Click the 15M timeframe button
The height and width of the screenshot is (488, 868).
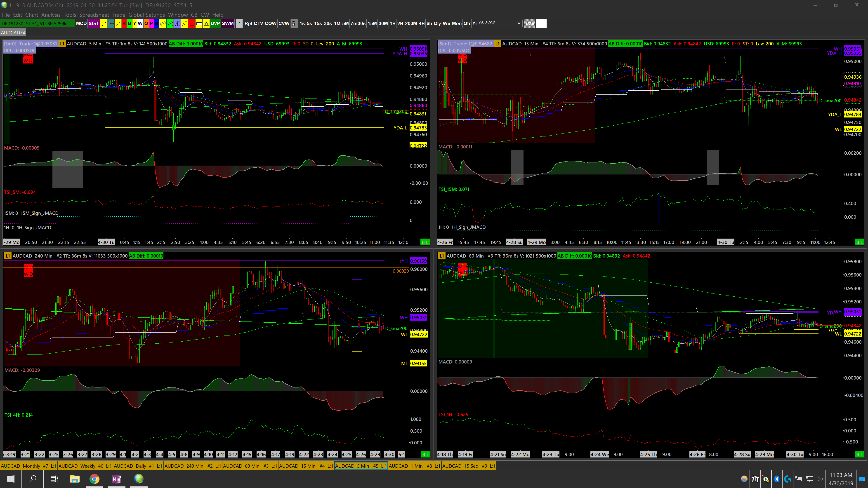[372, 23]
